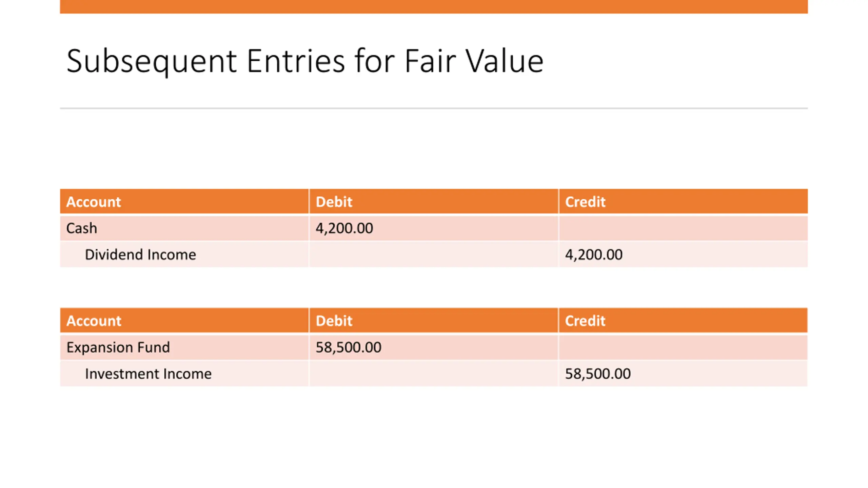Click the Dividend Income account cell
This screenshot has width=868, height=488.
click(x=184, y=255)
